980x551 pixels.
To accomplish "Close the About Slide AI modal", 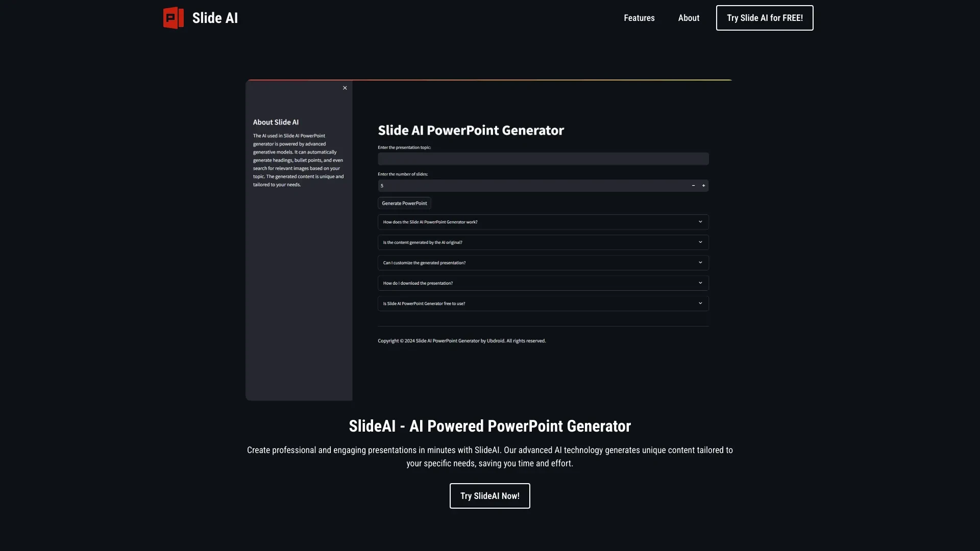I will pyautogui.click(x=345, y=88).
